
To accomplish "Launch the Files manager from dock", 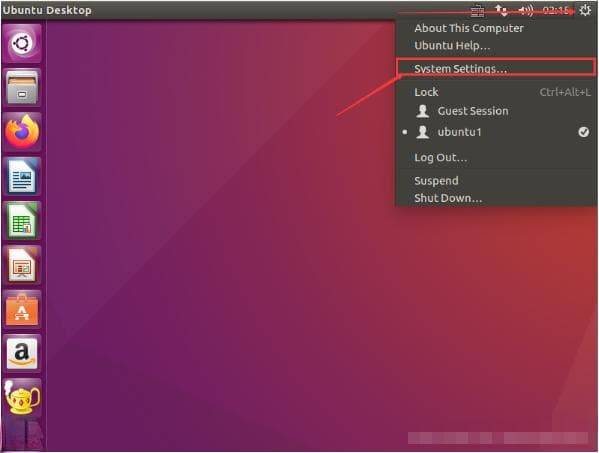I will [x=22, y=87].
